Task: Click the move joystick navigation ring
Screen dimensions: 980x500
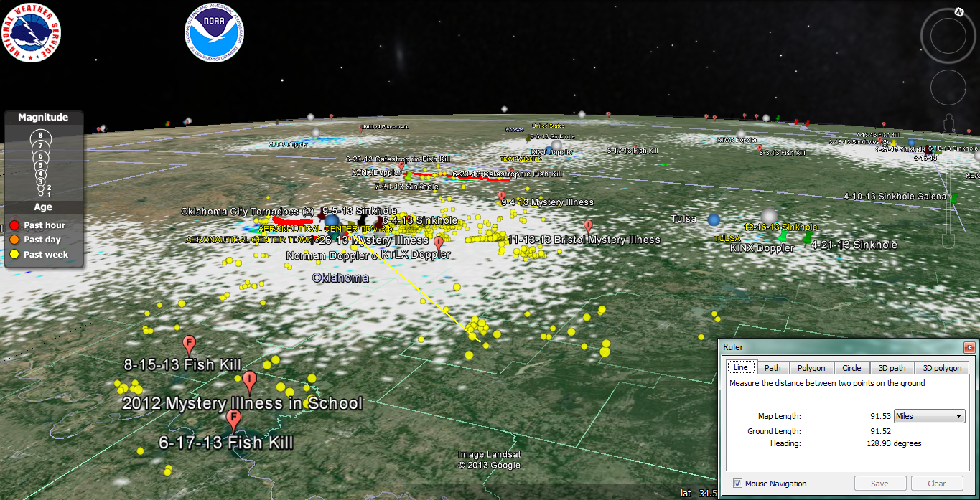Action: [x=948, y=88]
